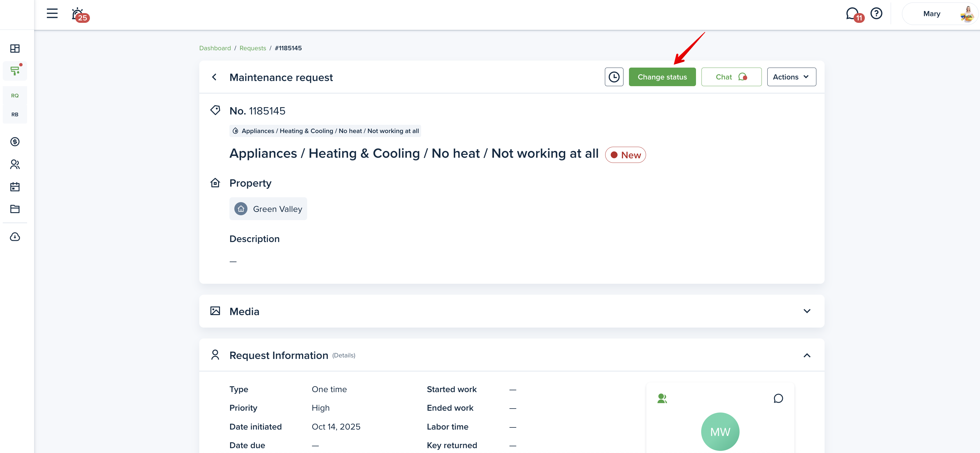Click the Green Valley property chip
Image resolution: width=980 pixels, height=453 pixels.
click(x=268, y=209)
